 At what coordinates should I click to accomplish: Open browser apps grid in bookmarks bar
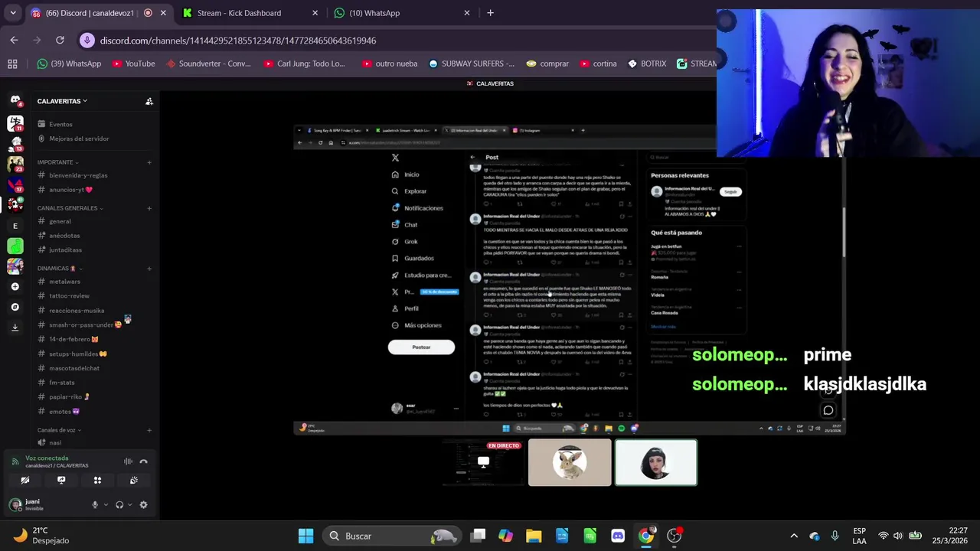coord(12,64)
